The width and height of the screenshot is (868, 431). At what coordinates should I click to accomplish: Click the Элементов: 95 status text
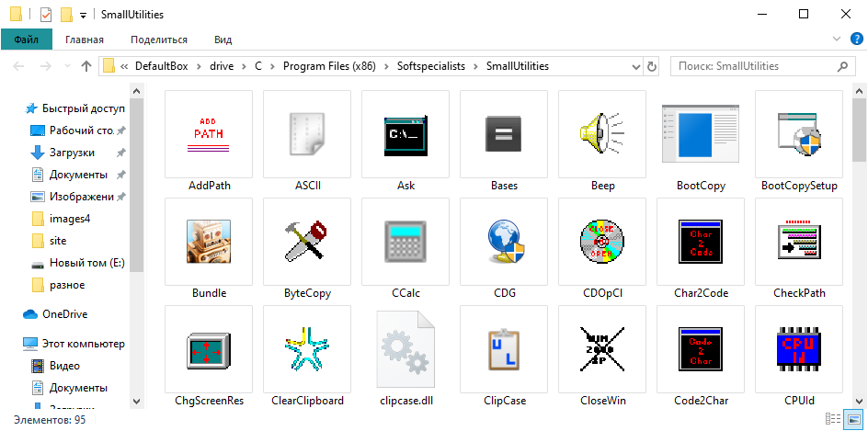pos(50,420)
